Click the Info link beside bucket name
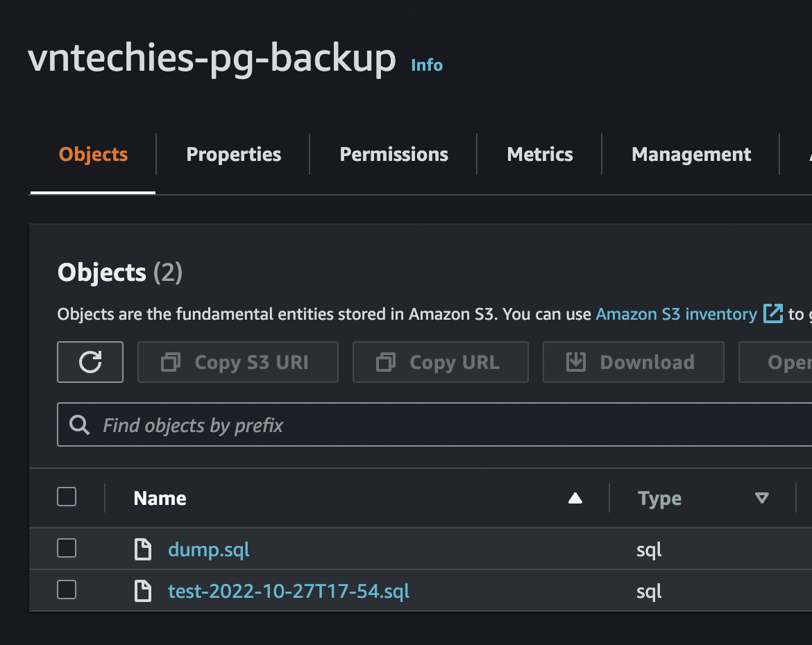This screenshot has width=812, height=645. tap(427, 65)
